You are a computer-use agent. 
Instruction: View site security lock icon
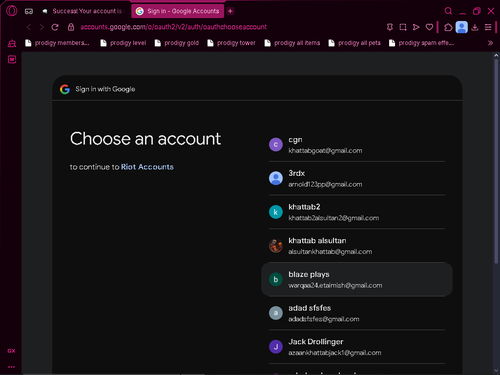coord(71,27)
